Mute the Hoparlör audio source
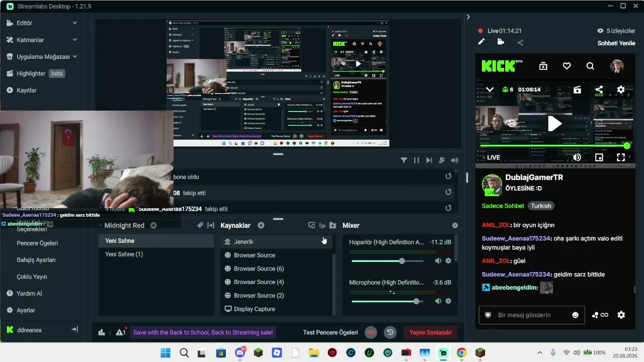 [x=438, y=261]
